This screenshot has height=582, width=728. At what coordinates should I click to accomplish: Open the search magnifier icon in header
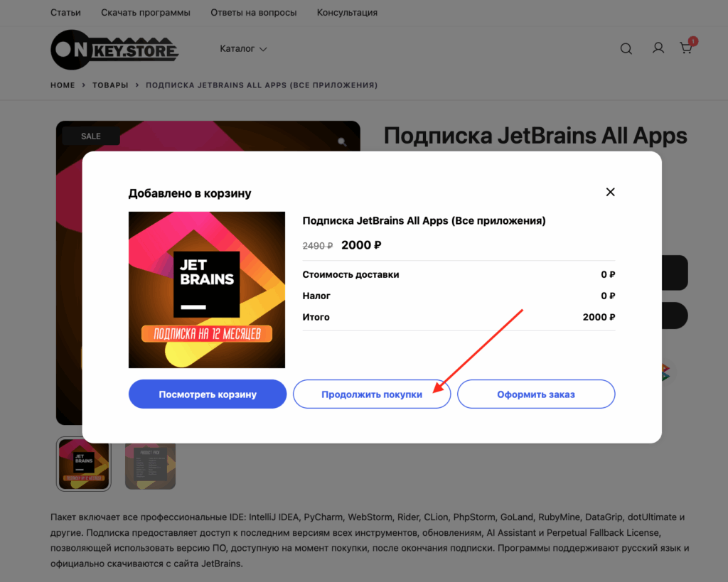626,49
